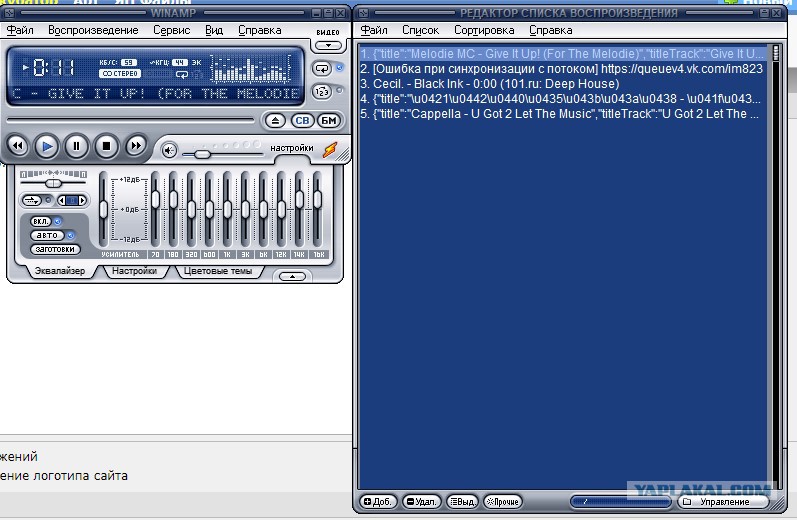Click the spectrum visualizer display
The height and width of the screenshot is (520, 797).
[x=251, y=69]
